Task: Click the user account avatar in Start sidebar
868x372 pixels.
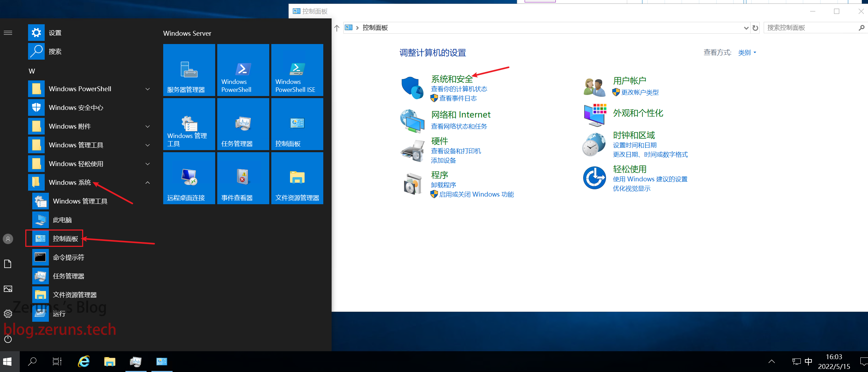Action: [x=8, y=239]
